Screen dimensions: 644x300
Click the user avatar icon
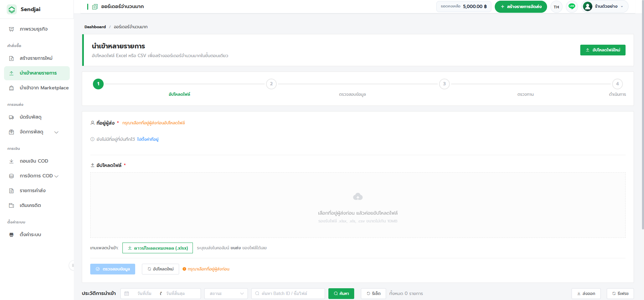click(x=588, y=6)
